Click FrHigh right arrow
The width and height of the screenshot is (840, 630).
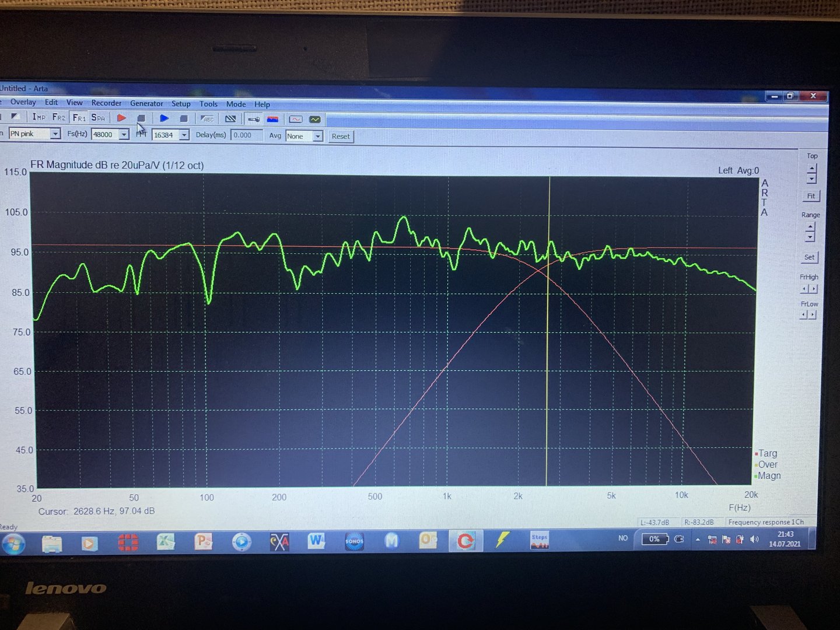click(x=814, y=289)
